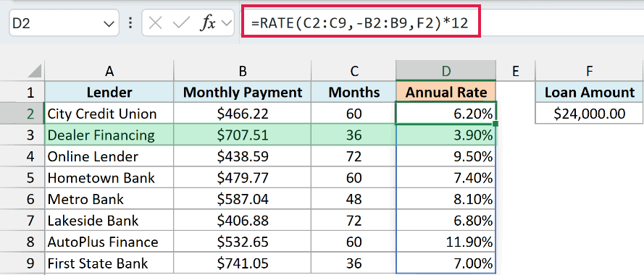Select the 7.00% annual rate cell

[446, 263]
